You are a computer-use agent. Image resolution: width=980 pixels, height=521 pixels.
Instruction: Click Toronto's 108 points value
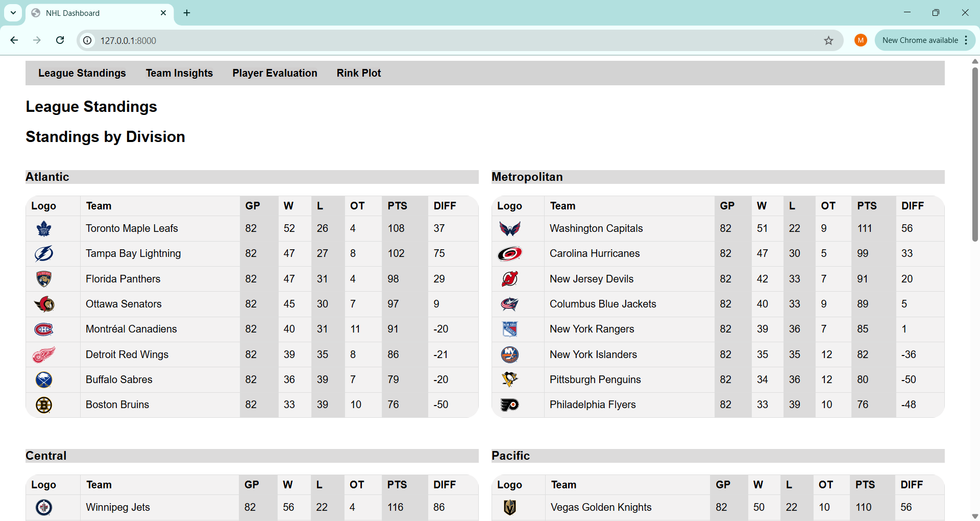point(396,228)
